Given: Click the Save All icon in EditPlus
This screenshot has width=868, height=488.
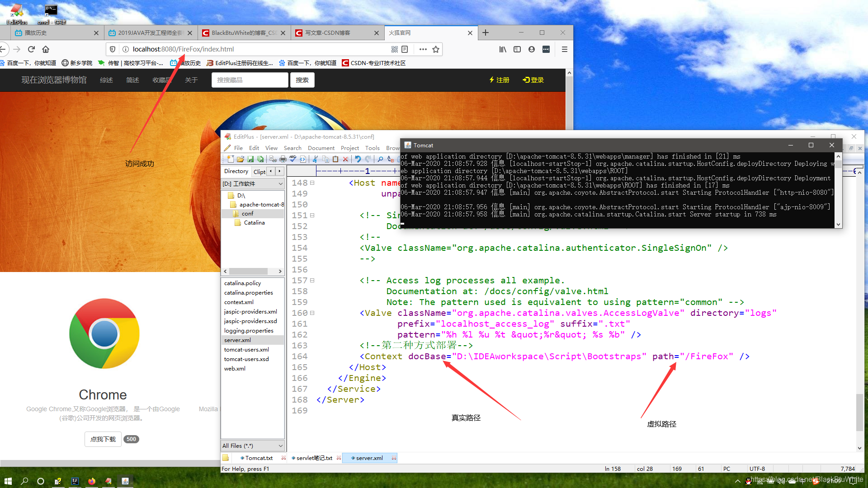Looking at the screenshot, I should [260, 159].
